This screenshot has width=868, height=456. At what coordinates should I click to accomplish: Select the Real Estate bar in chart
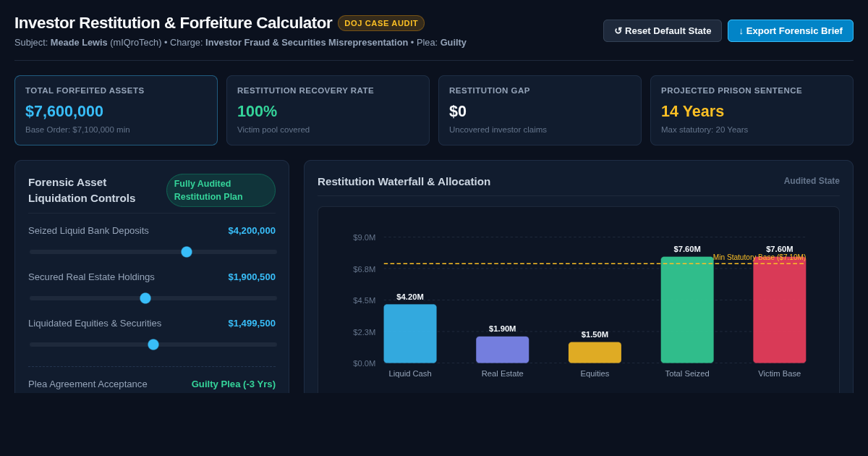tap(502, 350)
